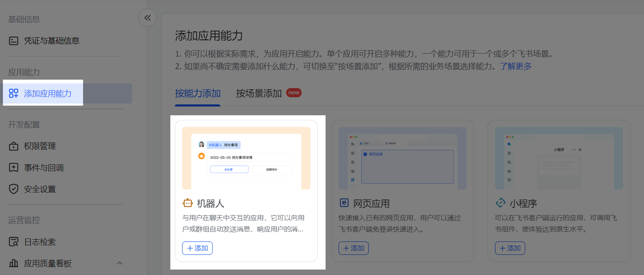The height and width of the screenshot is (275, 644).
Task: Click the 机器人 card title
Action: (211, 204)
